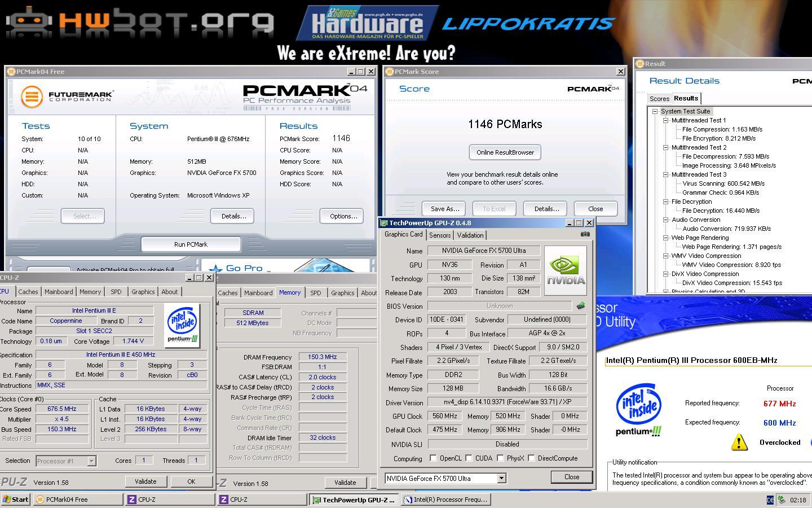This screenshot has width=812, height=508.
Task: Toggle the CUDA checkbox in GPU-Z
Action: [469, 458]
